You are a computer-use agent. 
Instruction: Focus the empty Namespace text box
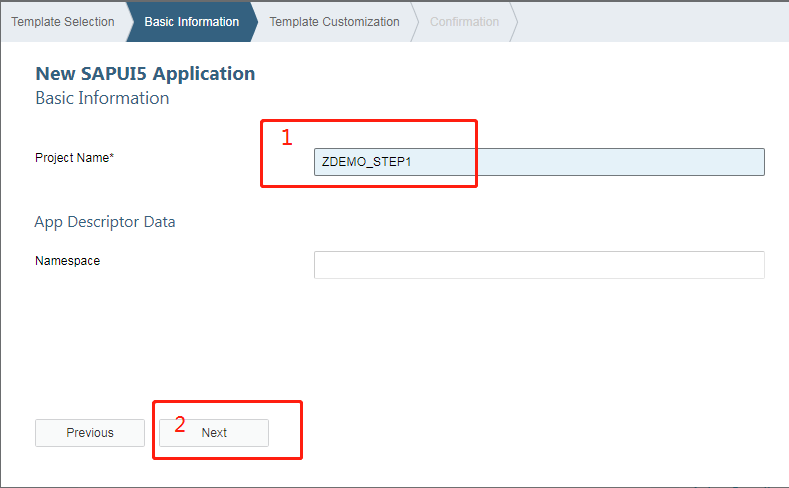[539, 265]
